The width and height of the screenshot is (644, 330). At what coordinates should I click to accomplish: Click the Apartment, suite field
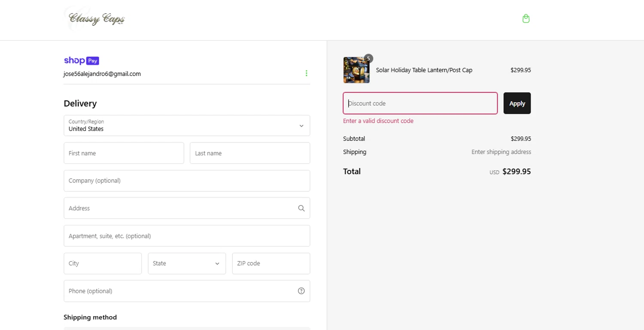pyautogui.click(x=187, y=236)
